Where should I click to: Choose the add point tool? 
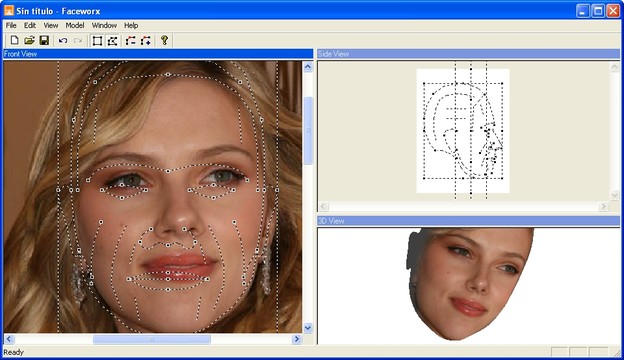[x=146, y=41]
